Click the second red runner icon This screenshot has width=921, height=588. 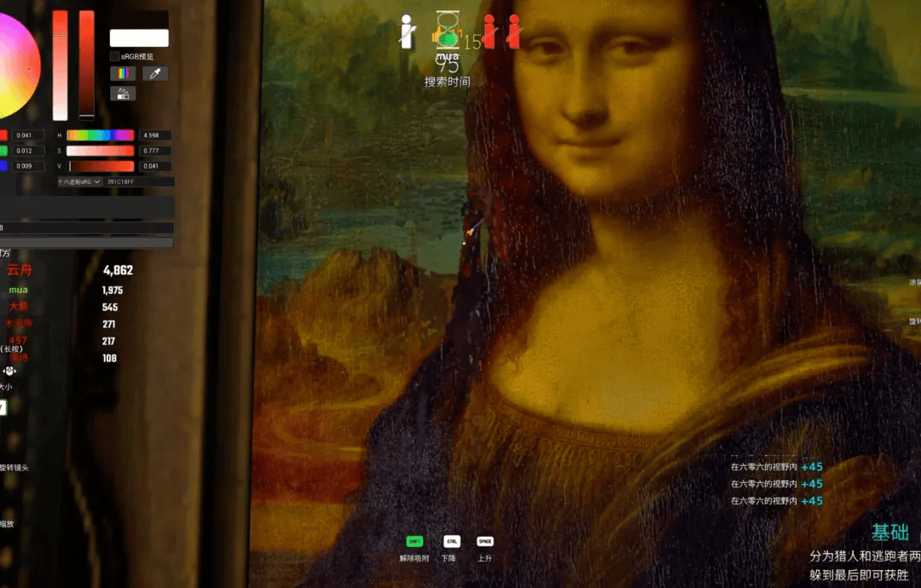pos(514,32)
